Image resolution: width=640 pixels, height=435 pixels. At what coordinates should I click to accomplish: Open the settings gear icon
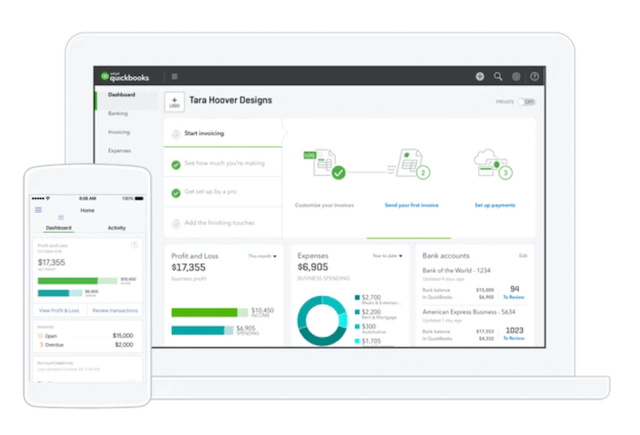516,76
